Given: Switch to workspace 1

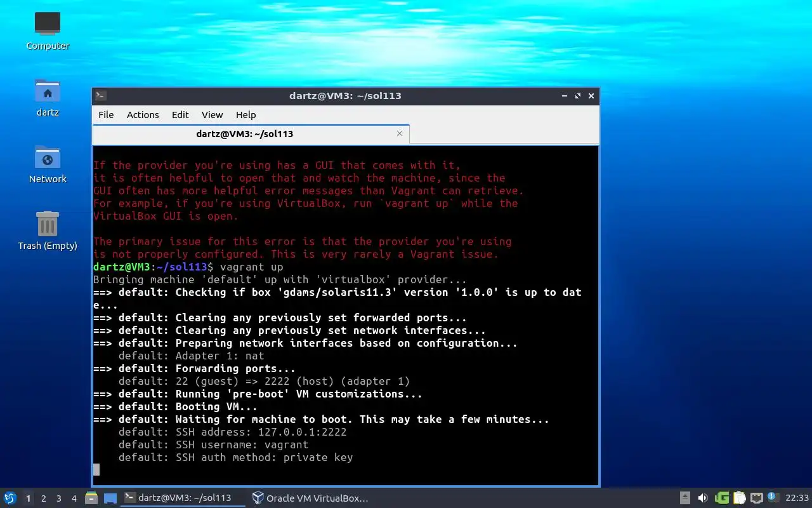Looking at the screenshot, I should click(28, 498).
